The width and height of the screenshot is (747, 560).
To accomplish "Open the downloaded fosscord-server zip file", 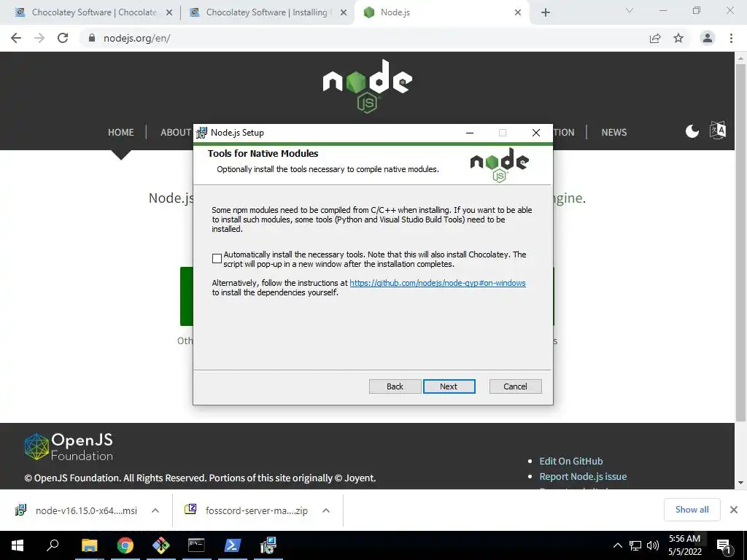I will (248, 510).
